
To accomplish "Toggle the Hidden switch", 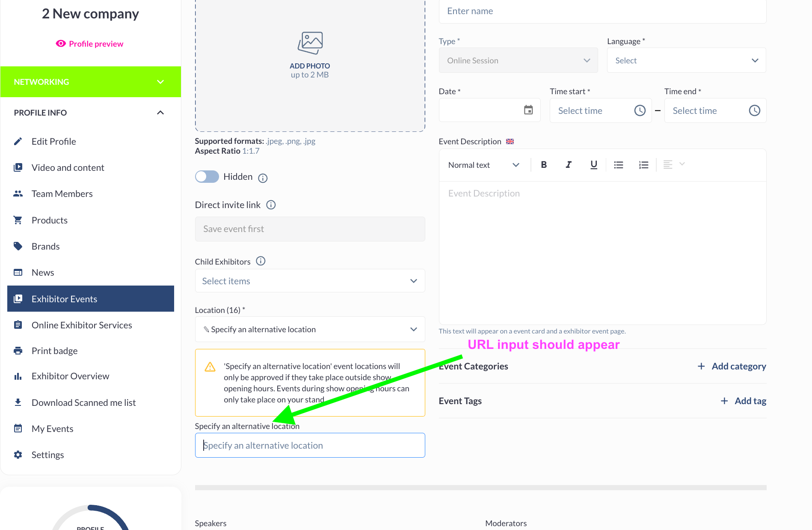I will pos(207,176).
